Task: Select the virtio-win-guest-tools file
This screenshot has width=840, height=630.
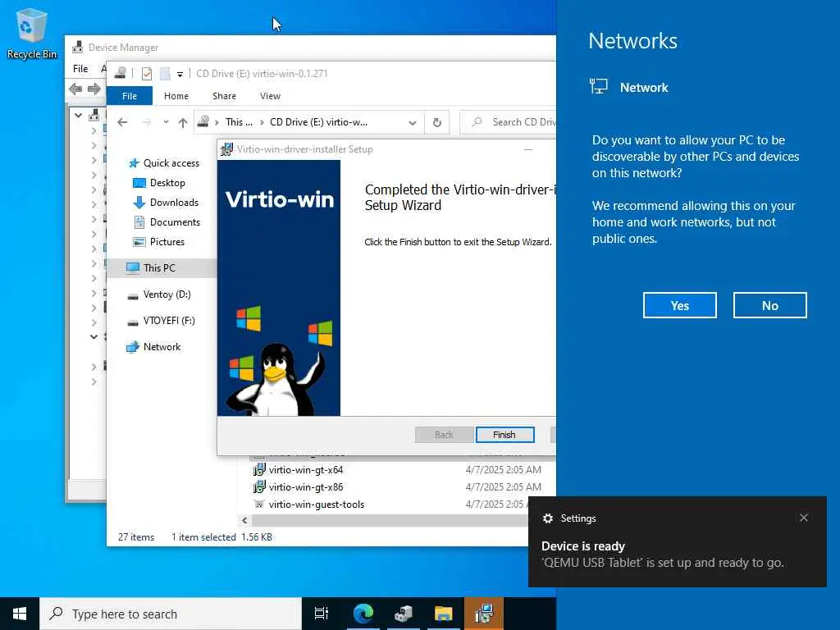Action: pos(316,504)
